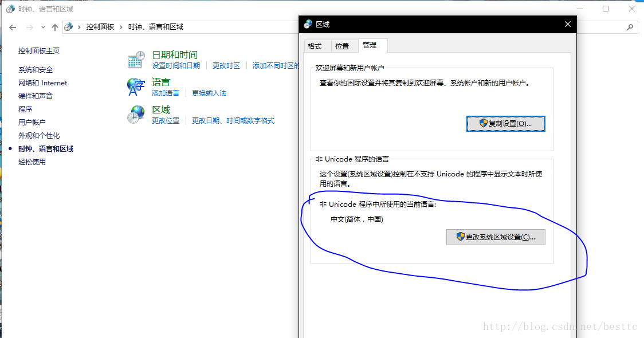This screenshot has height=338, width=644.
Task: Open the Region globe-and-clock icon
Action: click(x=136, y=115)
